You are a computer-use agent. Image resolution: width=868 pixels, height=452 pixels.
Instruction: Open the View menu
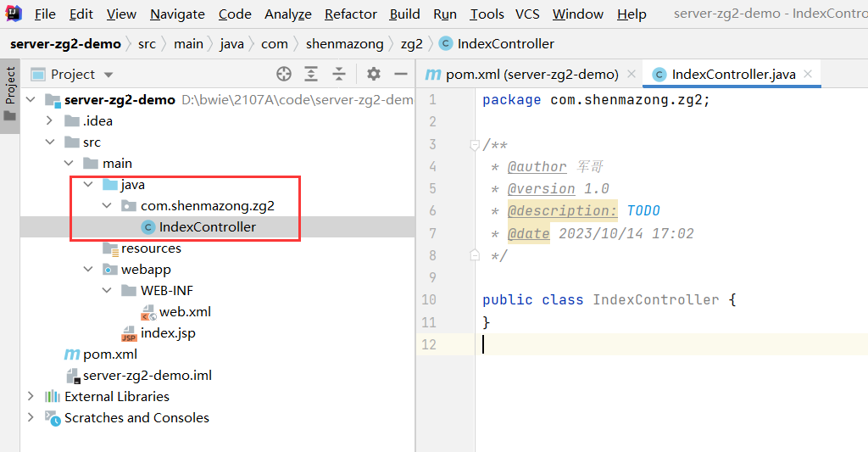tap(121, 14)
